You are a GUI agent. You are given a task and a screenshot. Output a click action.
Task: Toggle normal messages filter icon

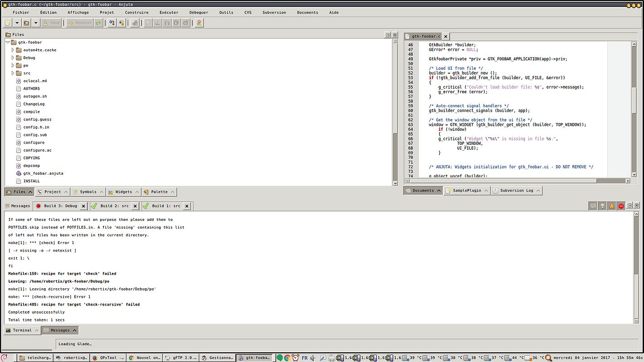(593, 206)
